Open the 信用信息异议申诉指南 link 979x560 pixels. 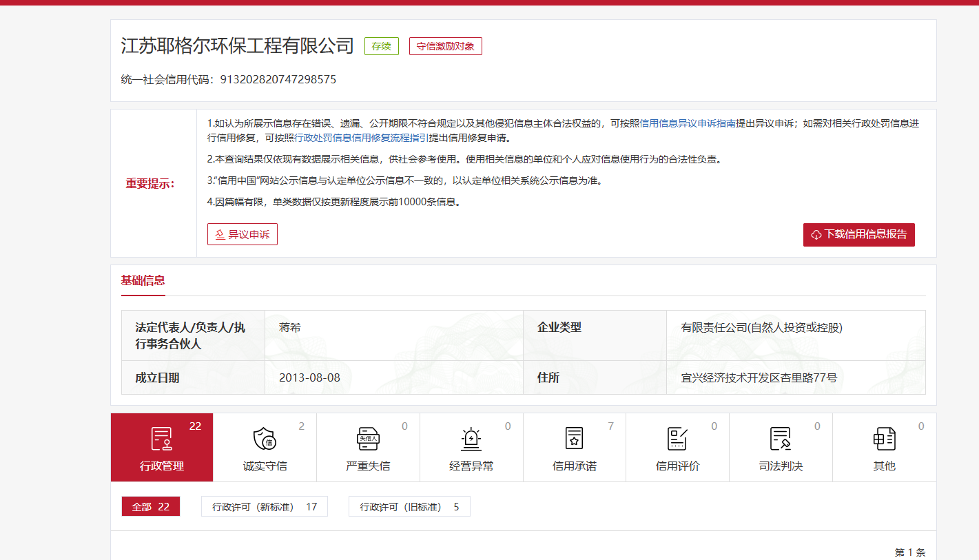pos(688,124)
